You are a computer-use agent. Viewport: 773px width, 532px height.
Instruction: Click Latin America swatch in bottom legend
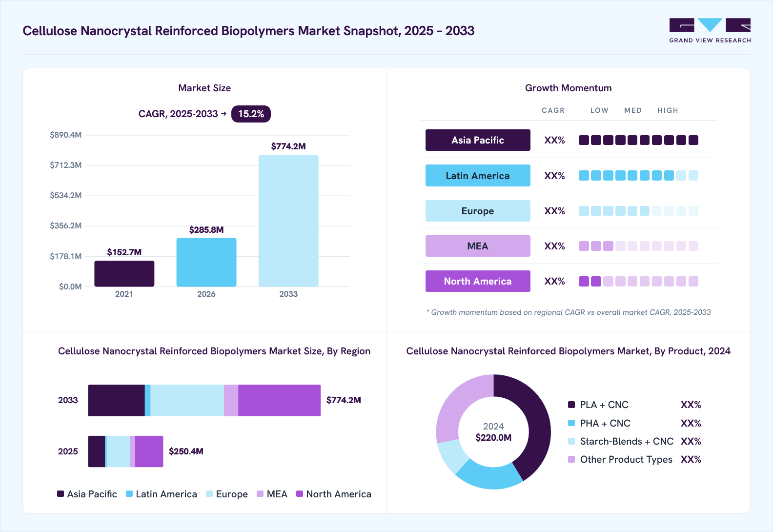coord(129,494)
